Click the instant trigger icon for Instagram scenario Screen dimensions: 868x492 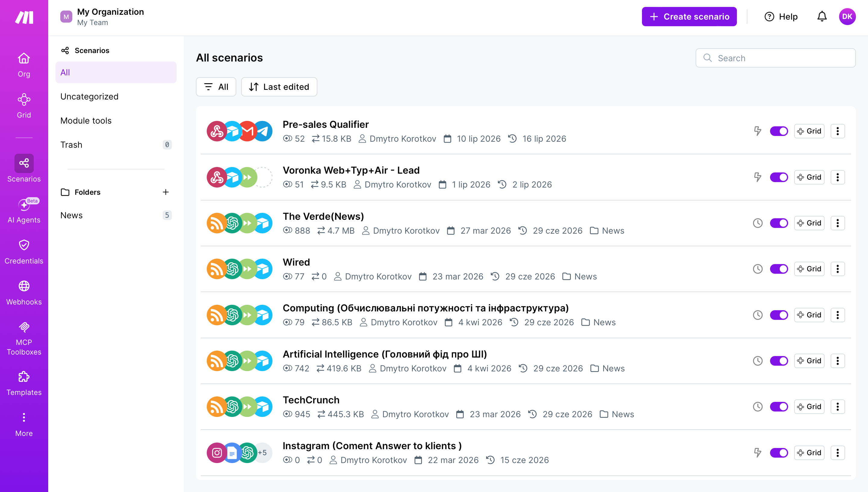tap(758, 453)
